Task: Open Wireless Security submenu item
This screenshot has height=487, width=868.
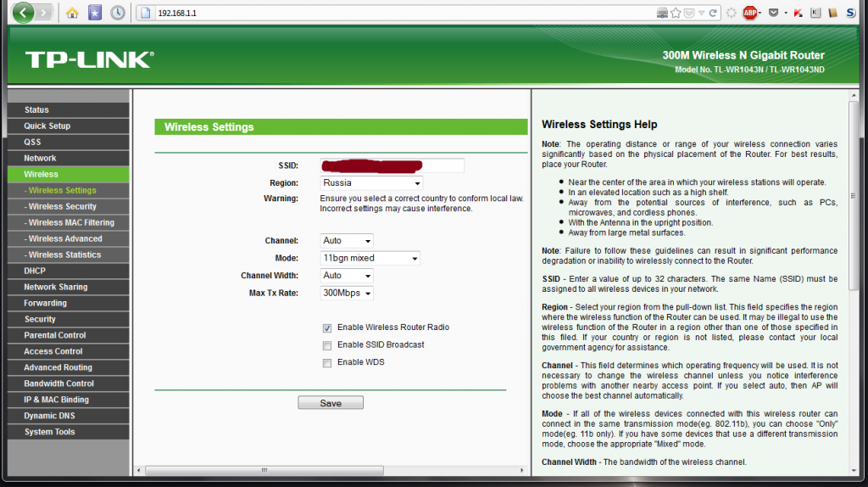Action: (69, 206)
